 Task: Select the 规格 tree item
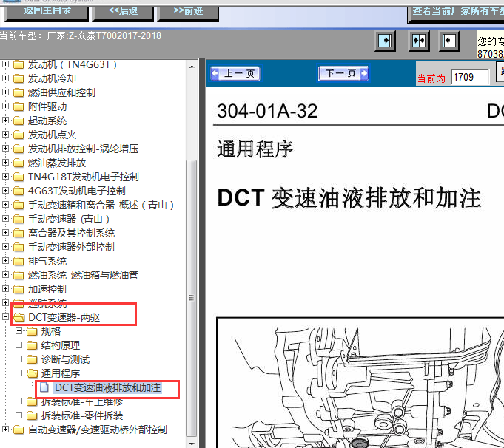51,331
